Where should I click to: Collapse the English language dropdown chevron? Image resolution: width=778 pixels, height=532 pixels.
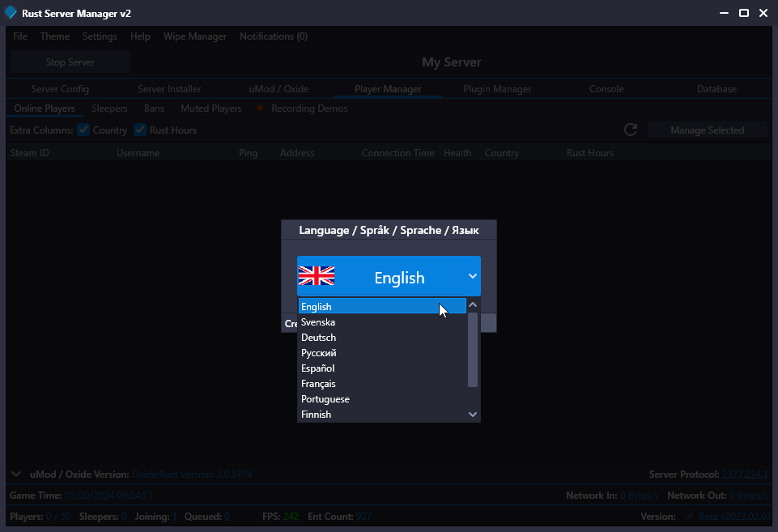[473, 277]
